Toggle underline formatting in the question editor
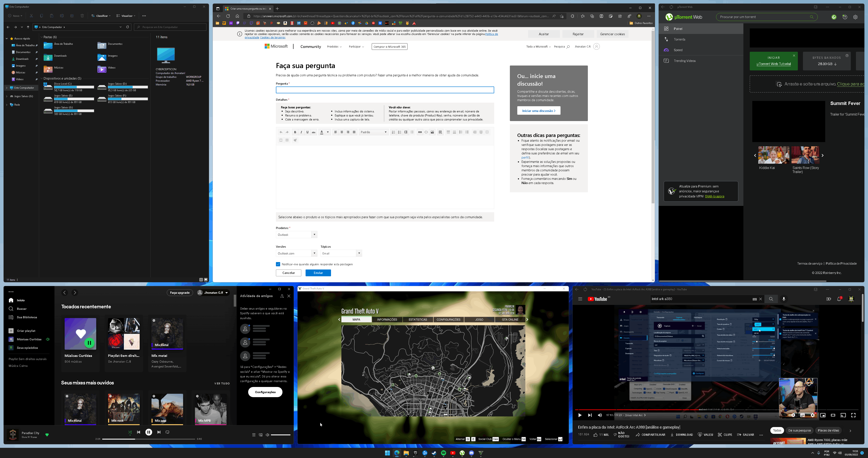Screen dimensions: 868x458 [x=307, y=132]
